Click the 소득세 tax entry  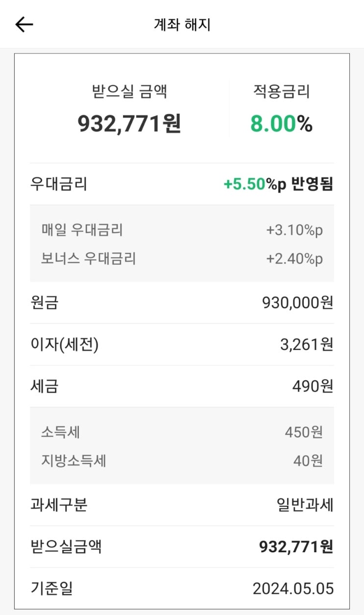(x=61, y=432)
